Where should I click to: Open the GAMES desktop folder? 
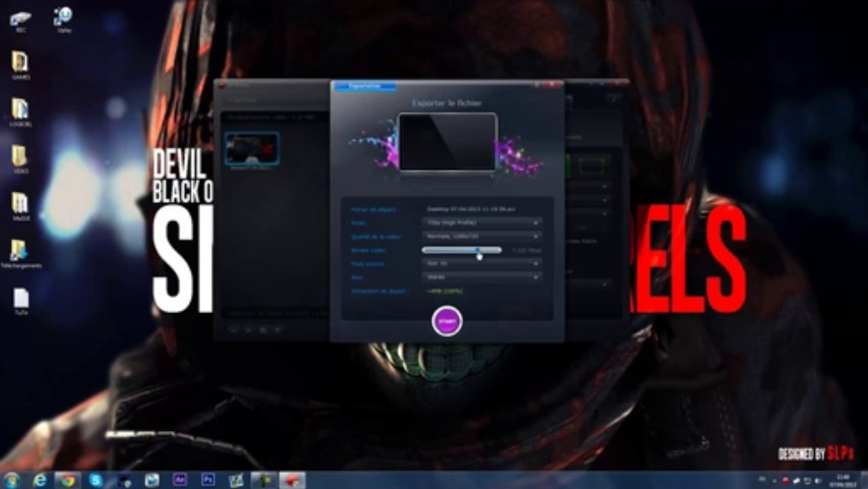click(20, 66)
